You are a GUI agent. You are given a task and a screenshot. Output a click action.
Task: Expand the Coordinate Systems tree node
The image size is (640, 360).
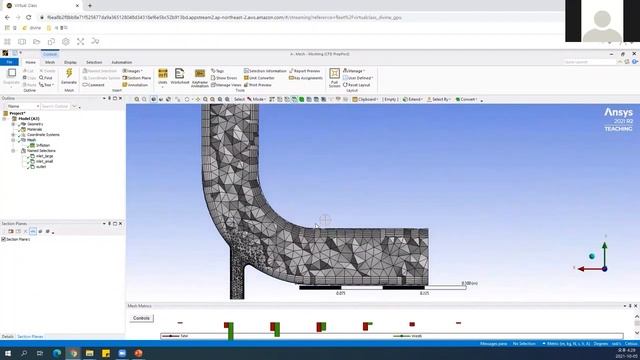13,135
